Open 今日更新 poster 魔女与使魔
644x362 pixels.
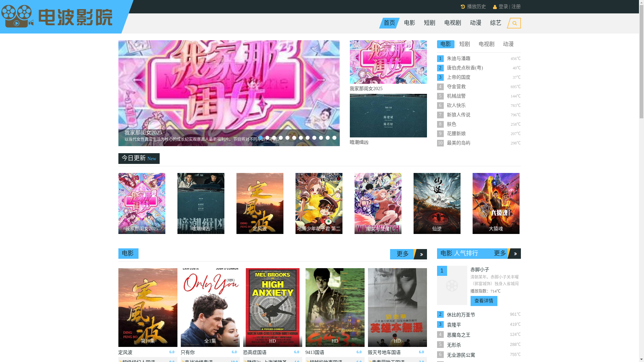(378, 203)
